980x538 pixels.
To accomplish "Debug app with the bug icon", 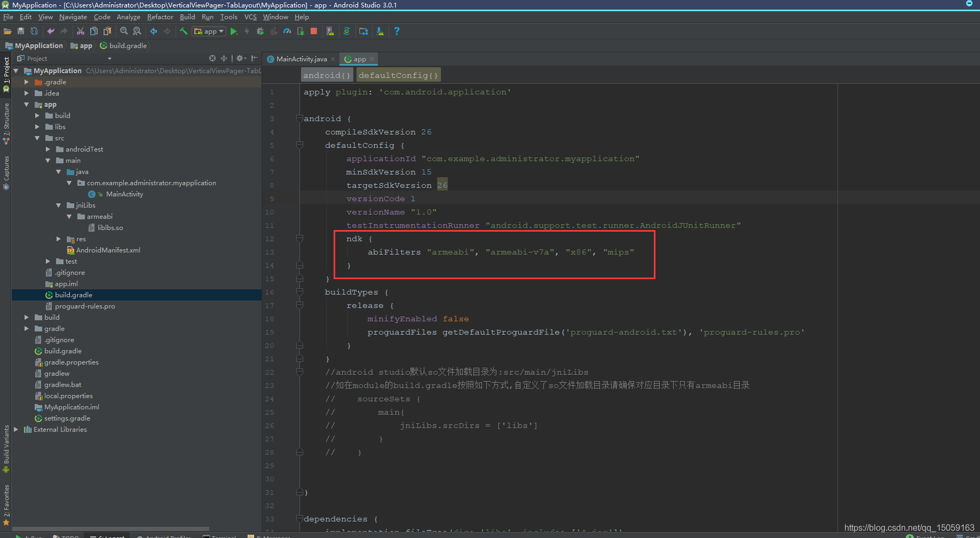I will coord(260,31).
